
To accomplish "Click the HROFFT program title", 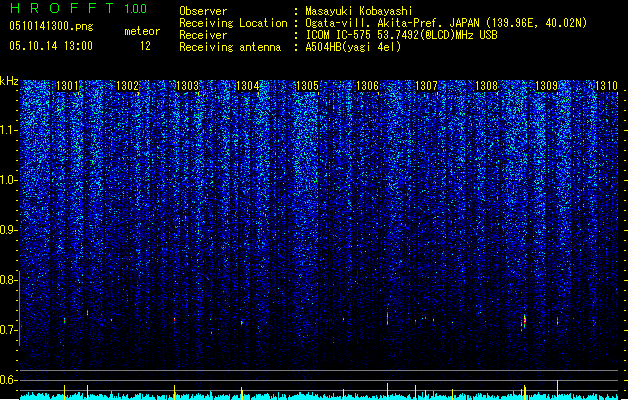I will tap(61, 8).
